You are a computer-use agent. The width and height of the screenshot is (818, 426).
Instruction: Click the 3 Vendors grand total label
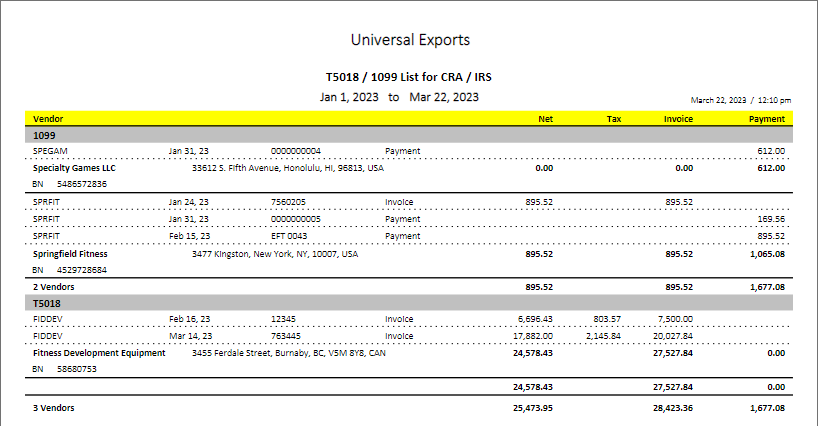coord(54,408)
